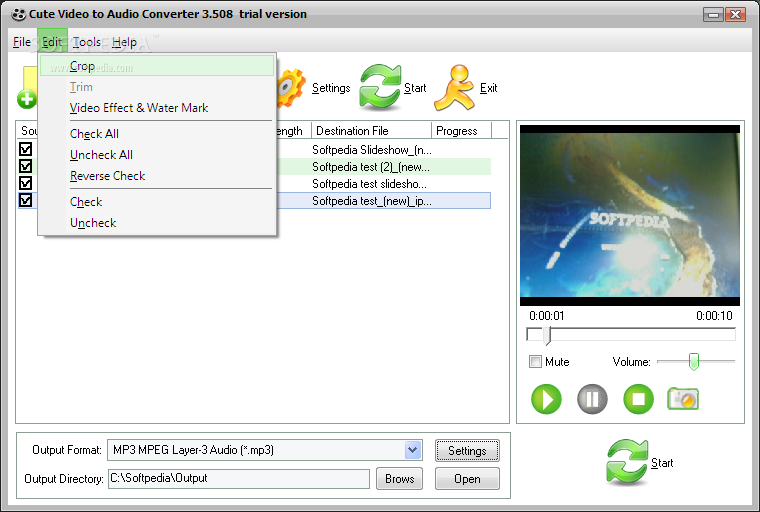Click the video preview image
Viewport: 760px width, 512px height.
pos(630,215)
